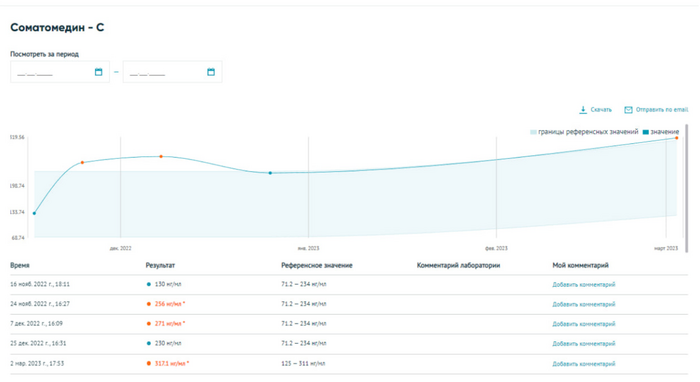Focus the end date input field

pyautogui.click(x=172, y=72)
